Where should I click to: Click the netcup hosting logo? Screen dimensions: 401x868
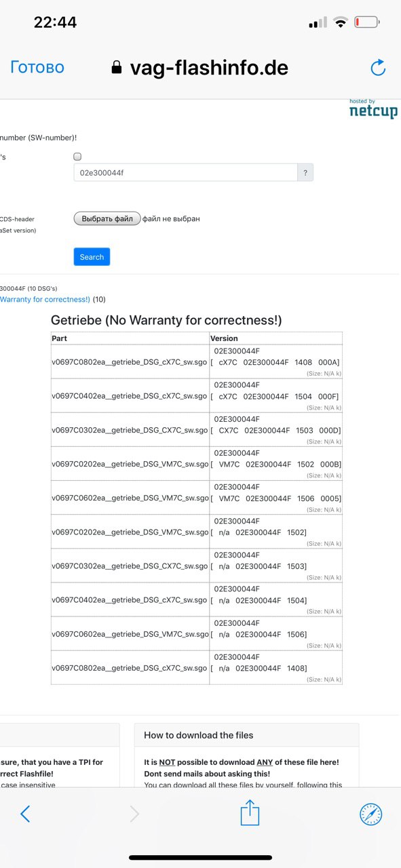[373, 109]
